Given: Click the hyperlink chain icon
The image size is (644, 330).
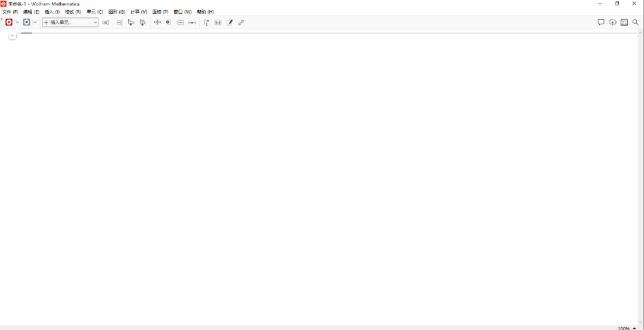Looking at the screenshot, I should click(x=241, y=23).
